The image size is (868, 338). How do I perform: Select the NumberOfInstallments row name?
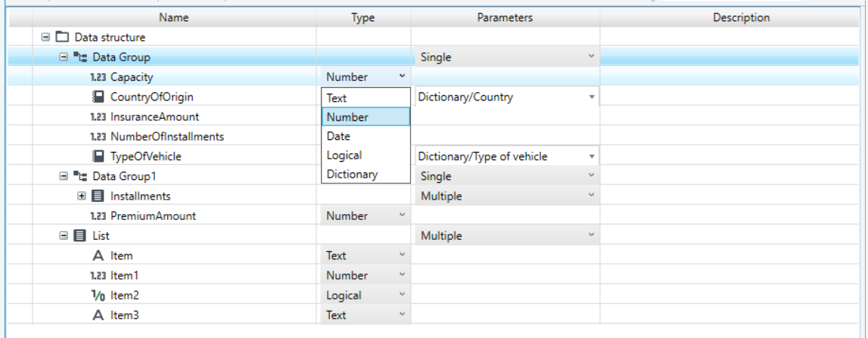[167, 137]
